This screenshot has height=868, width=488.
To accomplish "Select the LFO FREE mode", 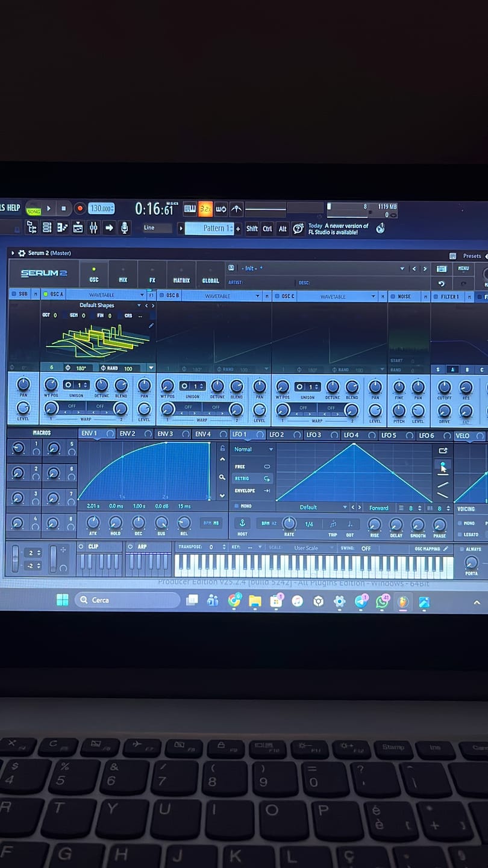I will [252, 467].
